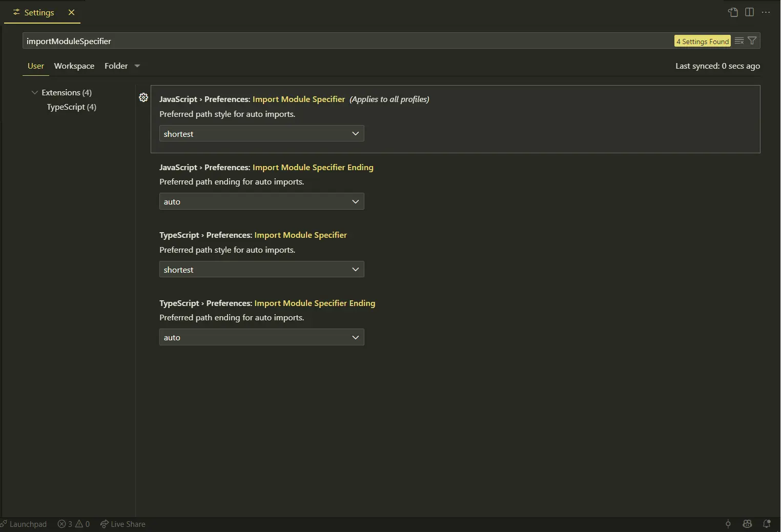Open TypeScript Import Module Specifier dropdown
The height and width of the screenshot is (532, 781).
tap(262, 270)
